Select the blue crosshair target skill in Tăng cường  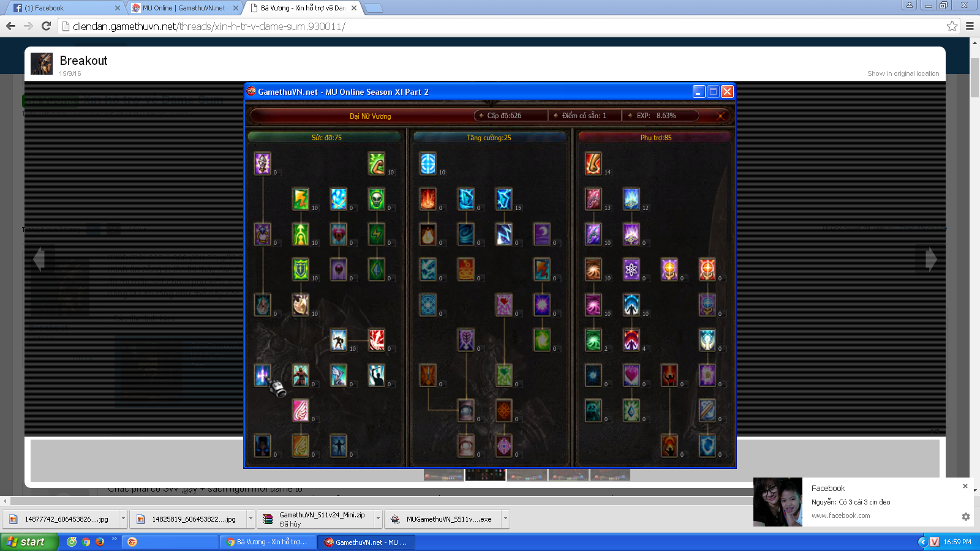[x=428, y=163]
